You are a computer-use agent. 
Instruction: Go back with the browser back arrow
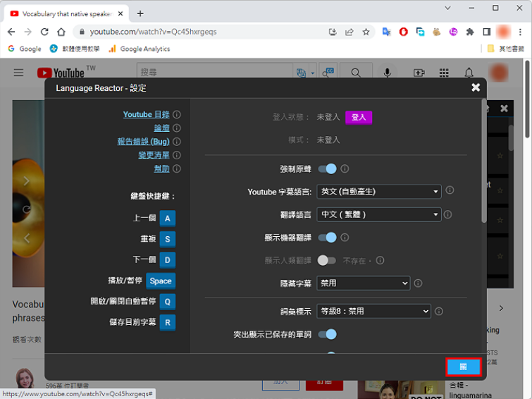tap(11, 32)
